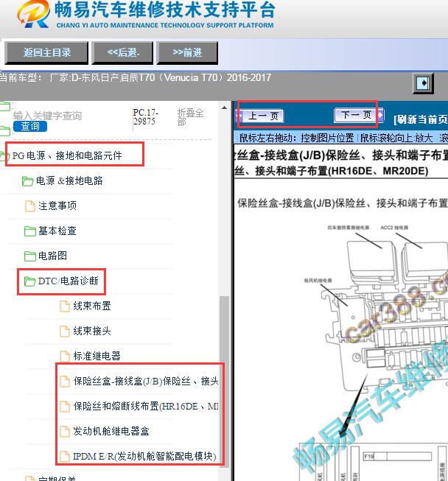
Task: Click the blue 查询 search button
Action: pos(30,126)
